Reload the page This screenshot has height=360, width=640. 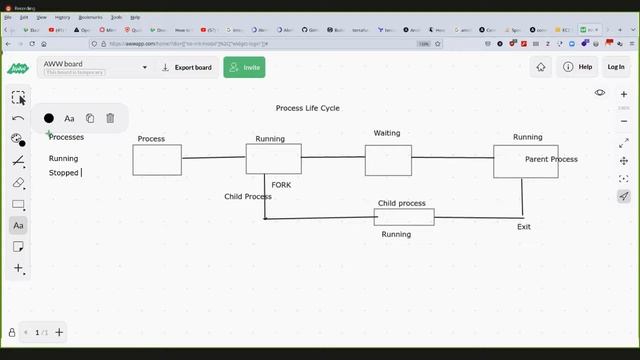32,44
